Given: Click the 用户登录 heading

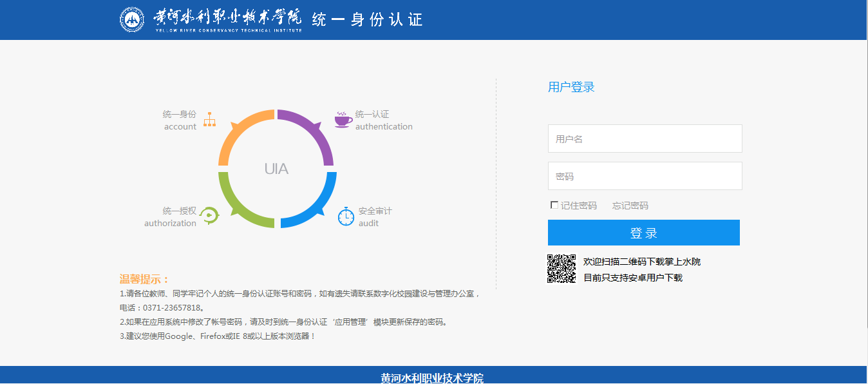Looking at the screenshot, I should (571, 87).
